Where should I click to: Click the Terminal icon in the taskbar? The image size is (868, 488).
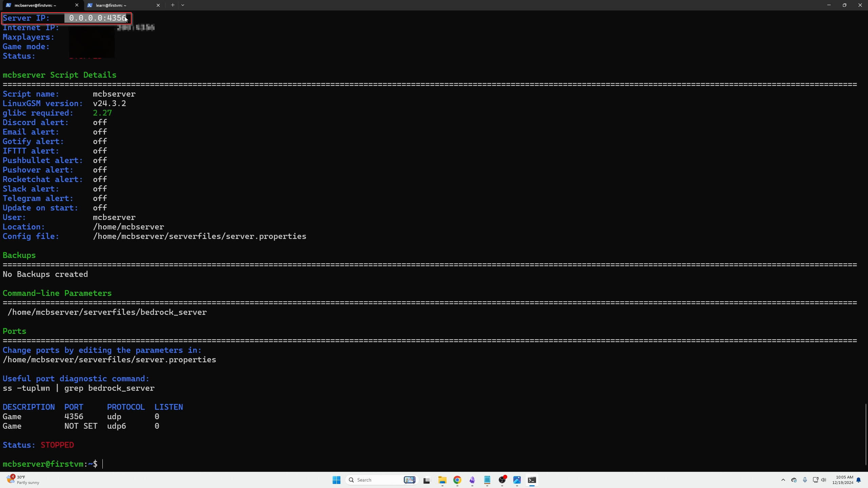point(532,480)
